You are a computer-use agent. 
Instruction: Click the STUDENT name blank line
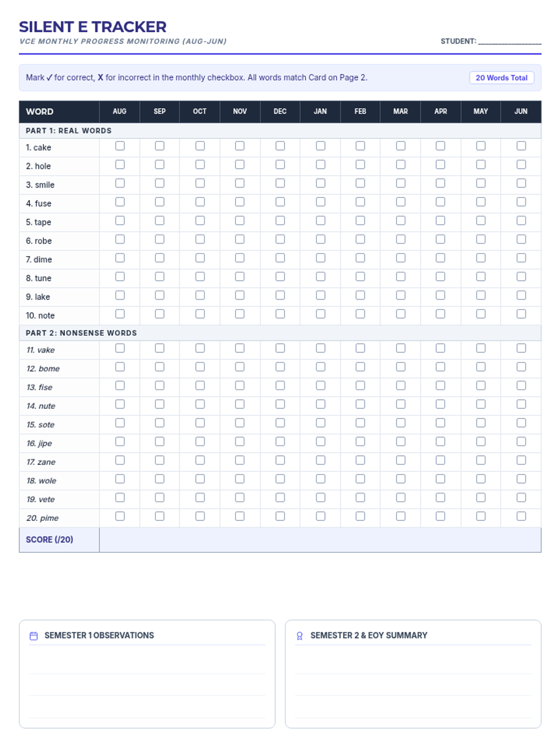coord(510,41)
